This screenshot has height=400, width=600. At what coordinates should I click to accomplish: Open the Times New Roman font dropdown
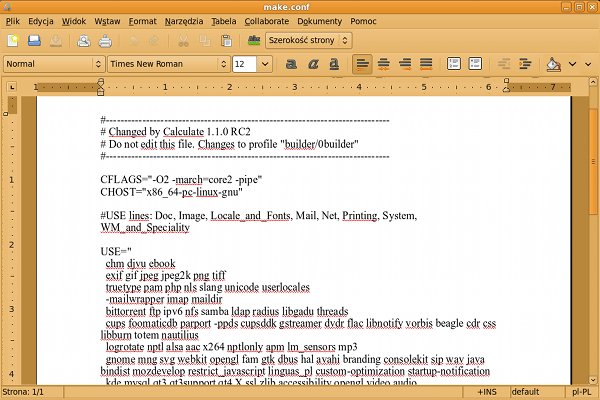[169, 64]
